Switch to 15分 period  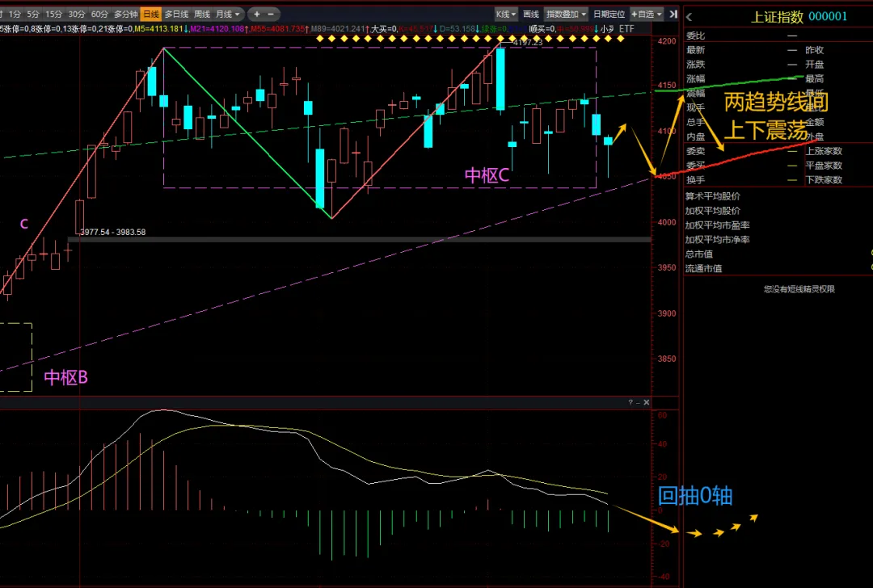[x=53, y=14]
